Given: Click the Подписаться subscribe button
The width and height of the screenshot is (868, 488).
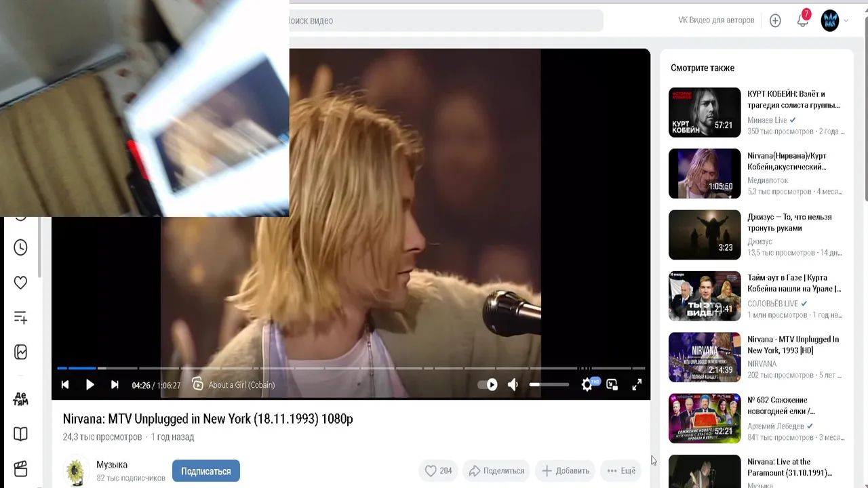Looking at the screenshot, I should [206, 471].
